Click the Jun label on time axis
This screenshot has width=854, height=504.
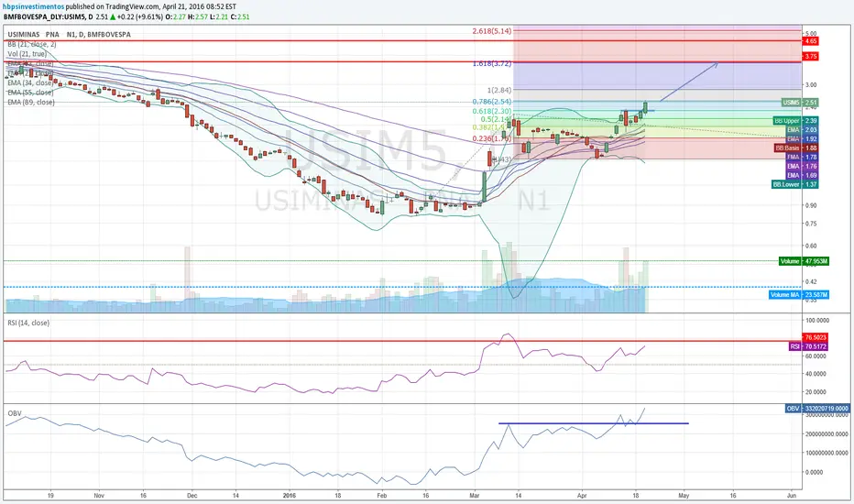(792, 496)
